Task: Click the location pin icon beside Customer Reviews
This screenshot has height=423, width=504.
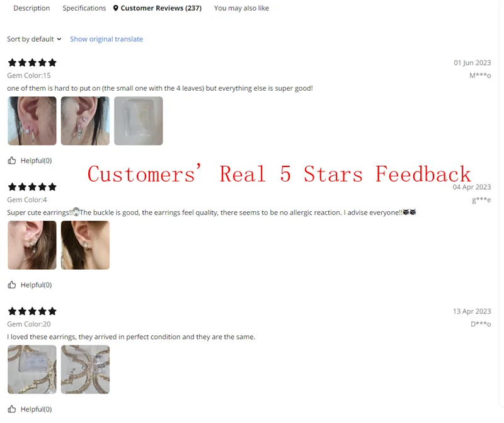Action: point(116,8)
